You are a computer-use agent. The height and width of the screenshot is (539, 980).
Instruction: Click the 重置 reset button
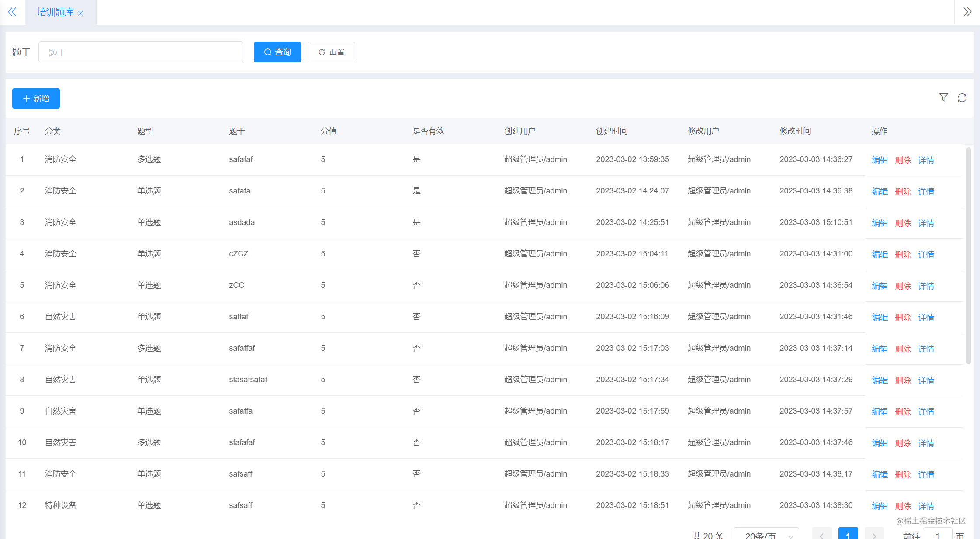(x=331, y=52)
